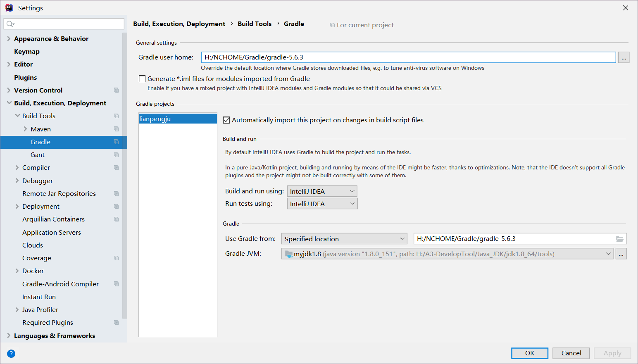Click project-level icon beside Coverage
Viewport: 638px width, 364px height.
point(117,258)
